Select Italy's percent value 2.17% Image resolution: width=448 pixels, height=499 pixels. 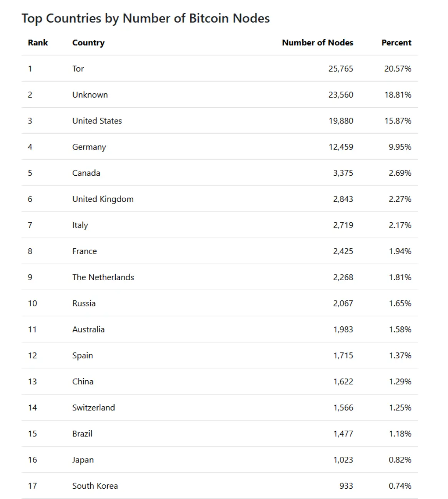[x=400, y=225]
